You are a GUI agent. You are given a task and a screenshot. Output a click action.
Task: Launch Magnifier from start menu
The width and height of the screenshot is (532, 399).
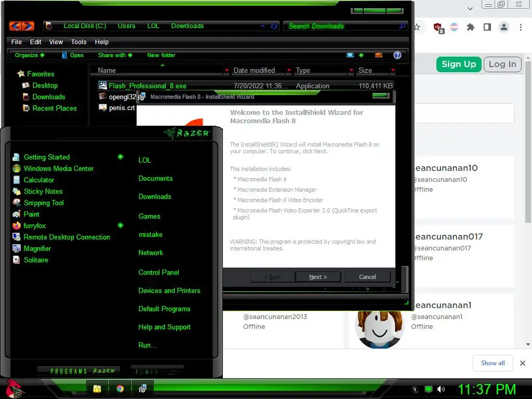(x=32, y=249)
